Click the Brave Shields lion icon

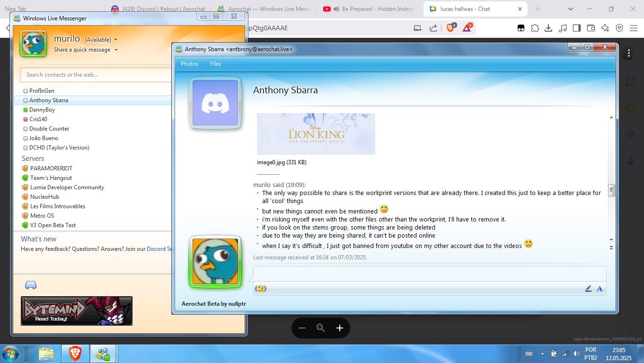(450, 28)
